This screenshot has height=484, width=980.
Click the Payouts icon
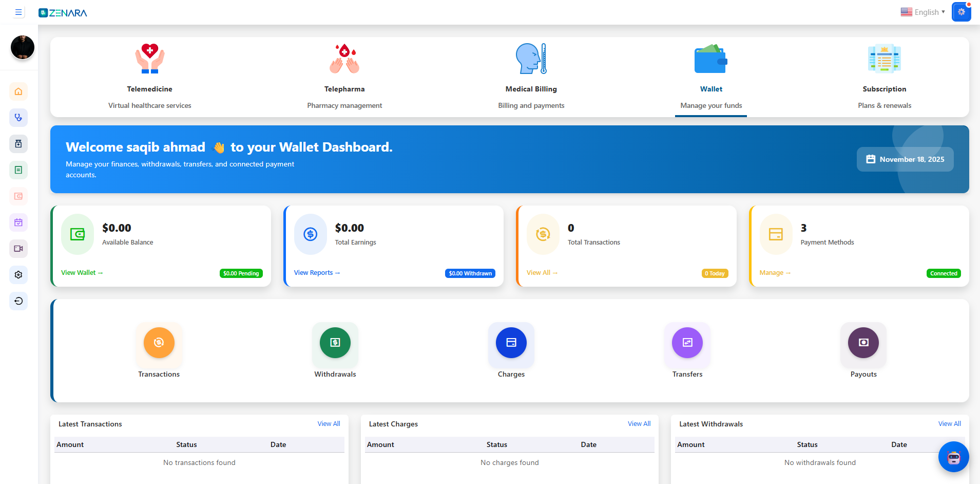[x=863, y=343]
